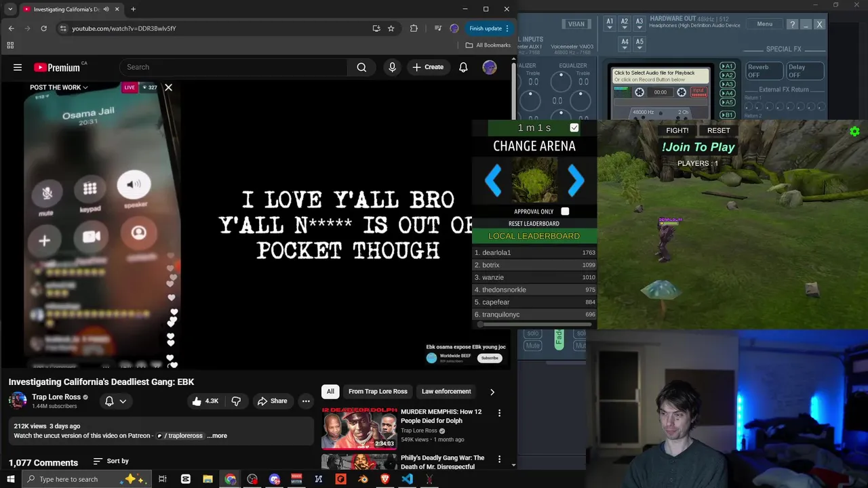868x488 pixels.
Task: Select previous arena with left blue arrow
Action: [x=493, y=180]
